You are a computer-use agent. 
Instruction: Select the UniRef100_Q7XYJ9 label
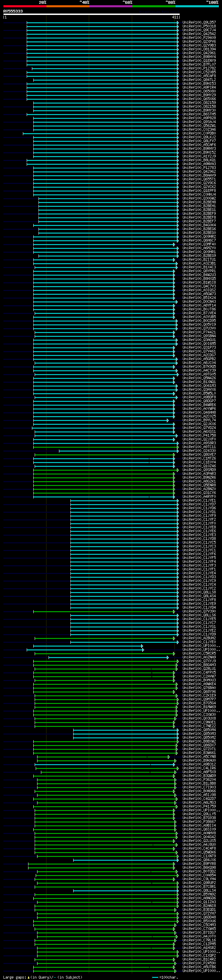pyautogui.click(x=199, y=661)
